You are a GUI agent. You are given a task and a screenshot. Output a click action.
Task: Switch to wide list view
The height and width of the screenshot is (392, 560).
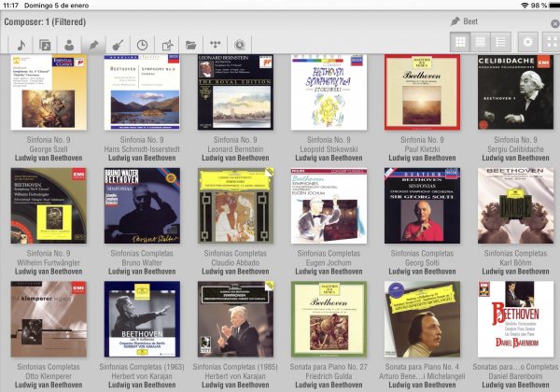pyautogui.click(x=481, y=42)
